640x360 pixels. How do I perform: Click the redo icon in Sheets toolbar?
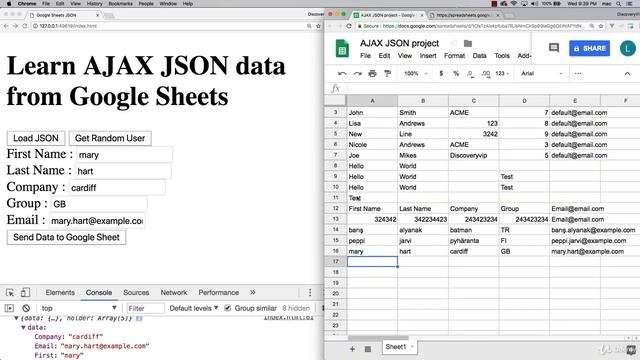(x=358, y=74)
